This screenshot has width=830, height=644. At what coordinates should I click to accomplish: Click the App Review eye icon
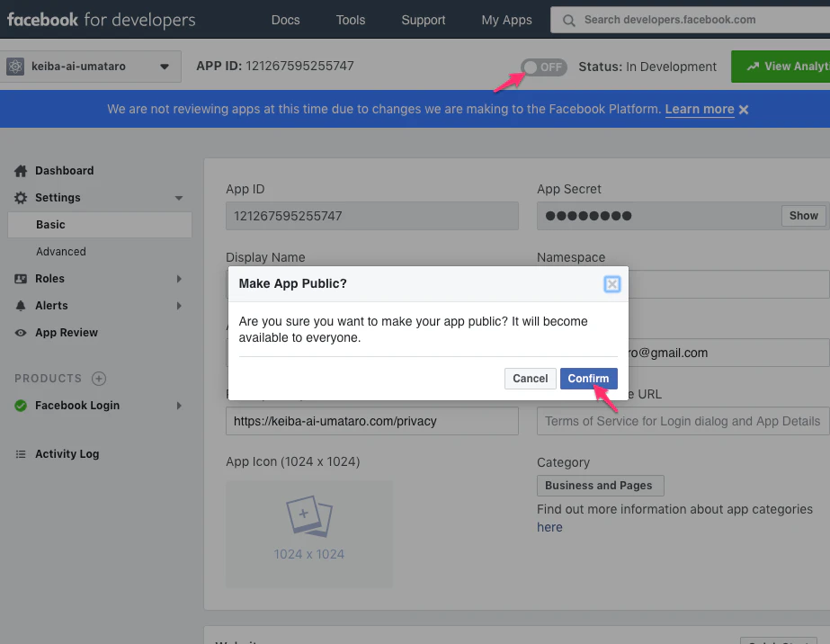pos(21,333)
